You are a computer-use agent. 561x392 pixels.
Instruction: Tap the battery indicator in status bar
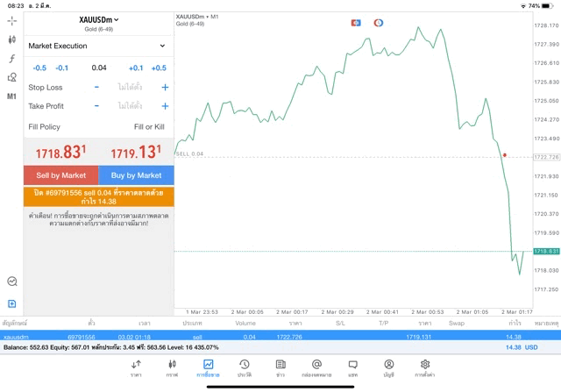[547, 6]
